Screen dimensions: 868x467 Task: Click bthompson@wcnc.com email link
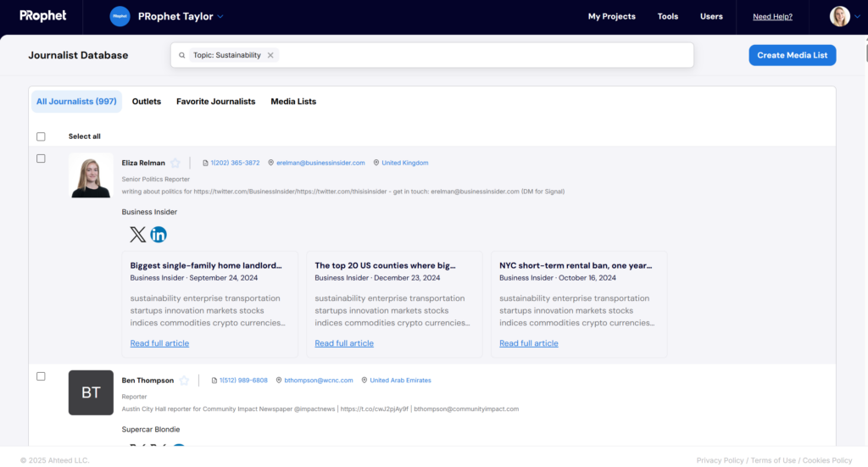tap(319, 381)
